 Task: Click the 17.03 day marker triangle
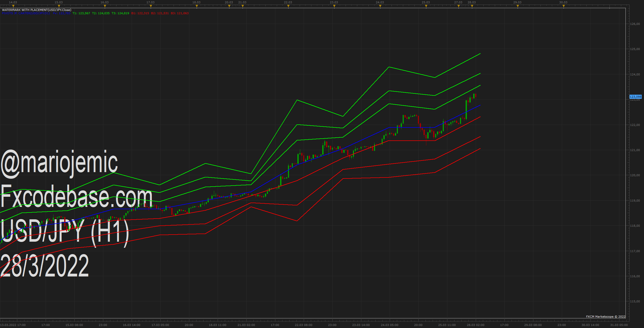point(151,6)
